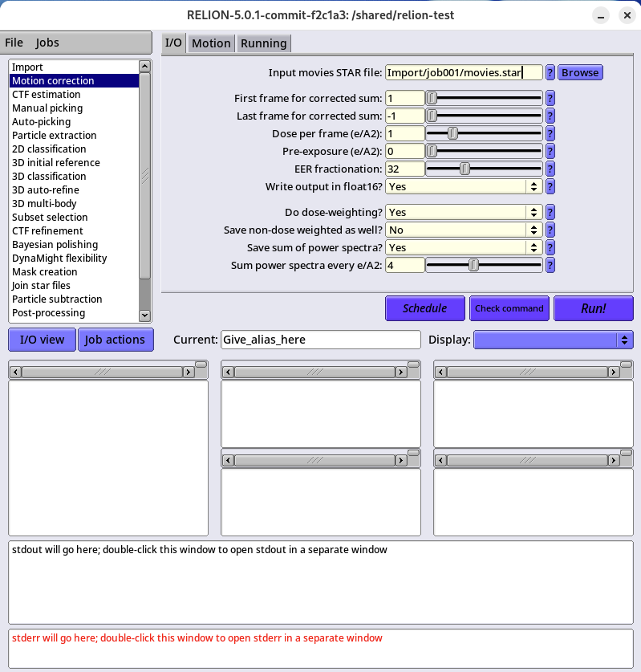641x672 pixels.
Task: Open help for Write output in float16
Action: 550,186
